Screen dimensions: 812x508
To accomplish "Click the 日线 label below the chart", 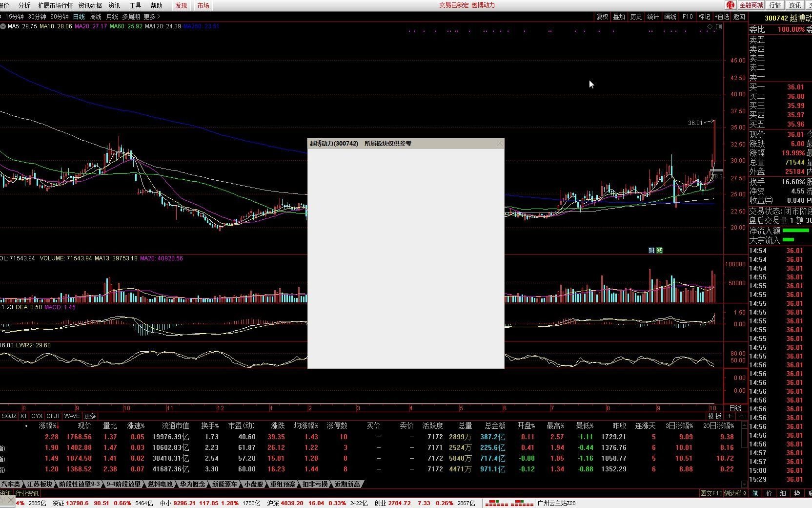I will (735, 408).
